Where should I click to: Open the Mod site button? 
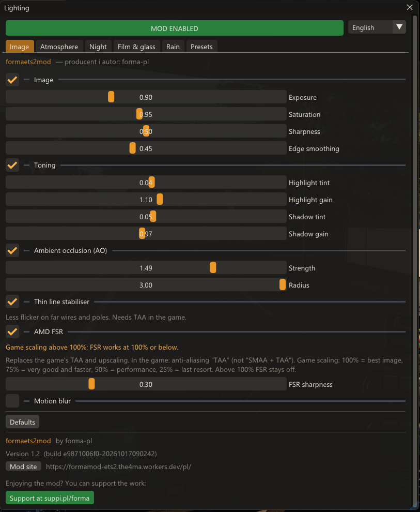(x=23, y=466)
